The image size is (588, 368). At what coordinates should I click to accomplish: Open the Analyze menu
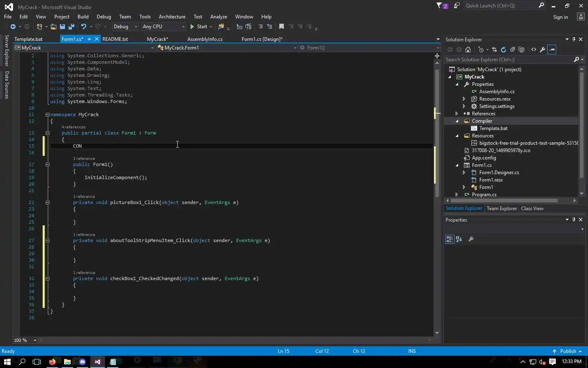click(x=218, y=17)
